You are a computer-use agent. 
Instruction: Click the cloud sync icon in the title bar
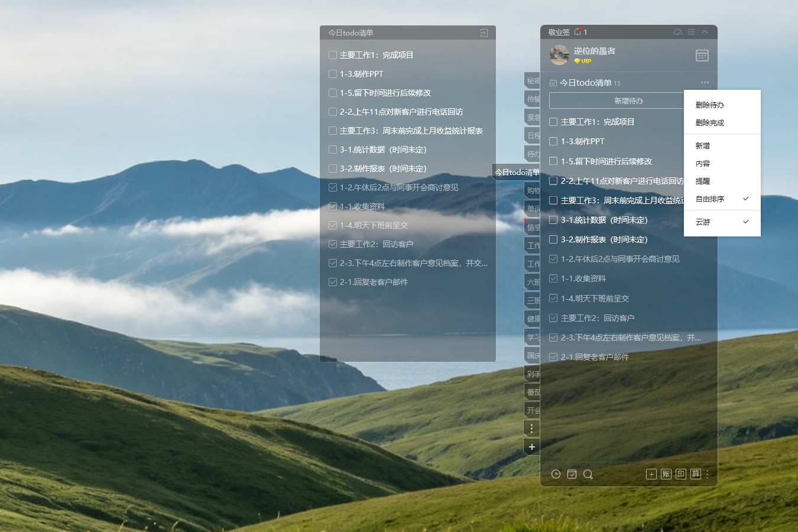[x=677, y=32]
